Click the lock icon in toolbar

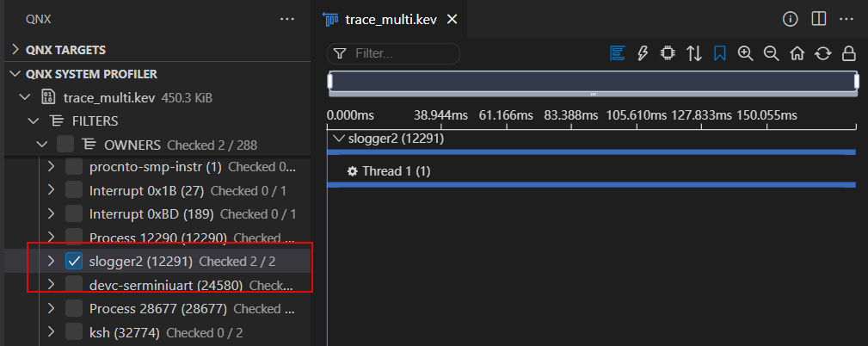tap(848, 53)
